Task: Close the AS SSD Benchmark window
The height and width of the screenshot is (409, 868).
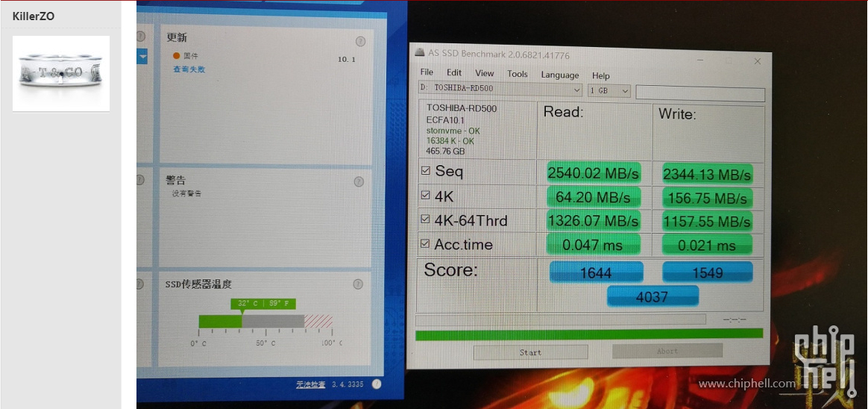Action: [x=757, y=61]
